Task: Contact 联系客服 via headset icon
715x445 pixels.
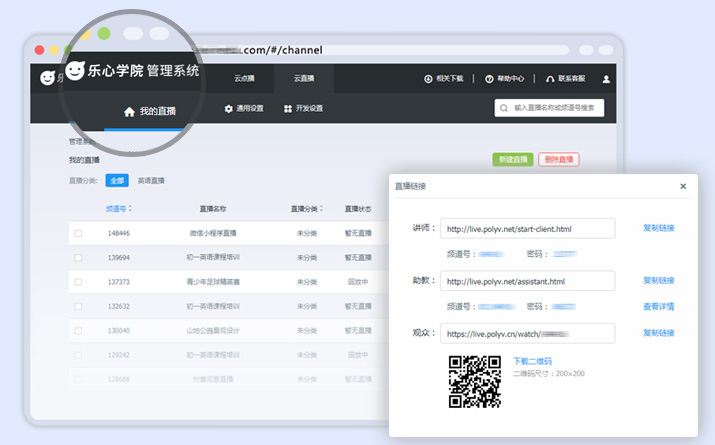Action: [549, 78]
